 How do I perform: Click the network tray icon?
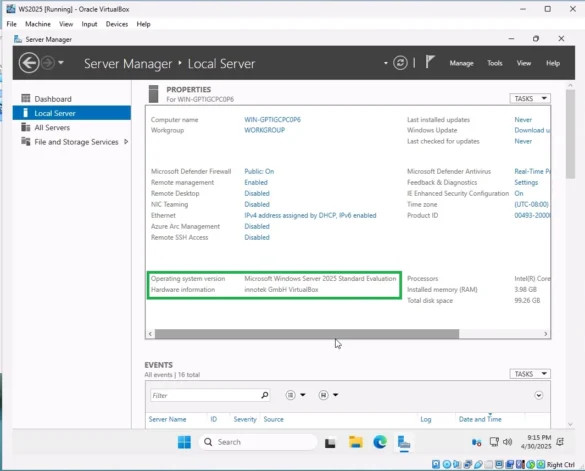point(494,442)
